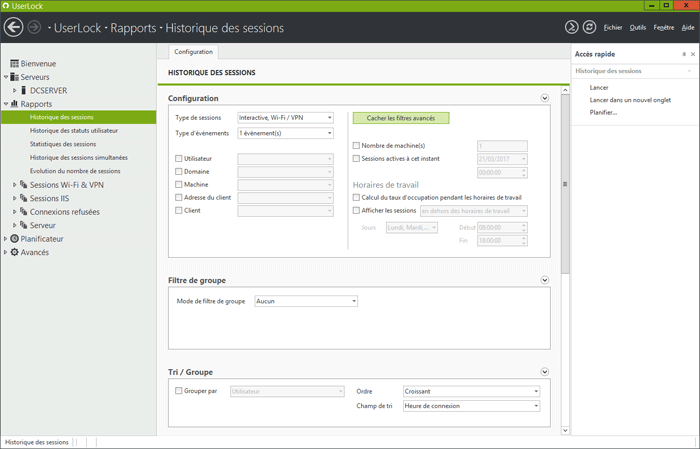The width and height of the screenshot is (700, 449).
Task: Click the refresh icon in header
Action: coord(589,27)
